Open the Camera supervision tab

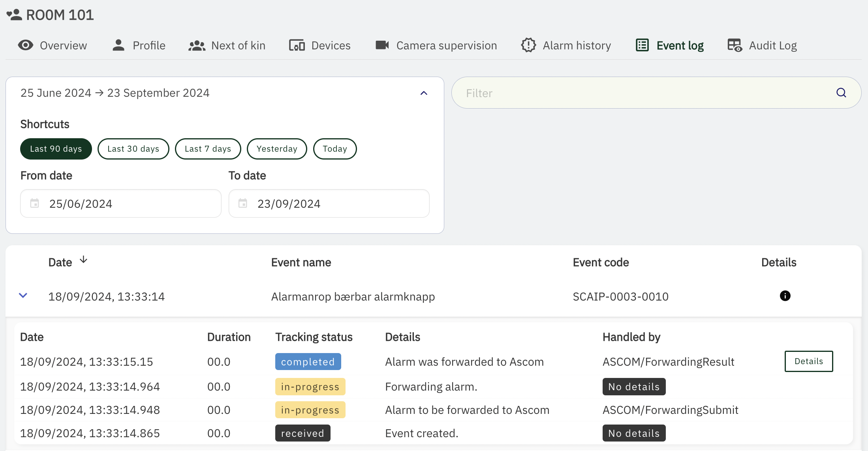436,45
